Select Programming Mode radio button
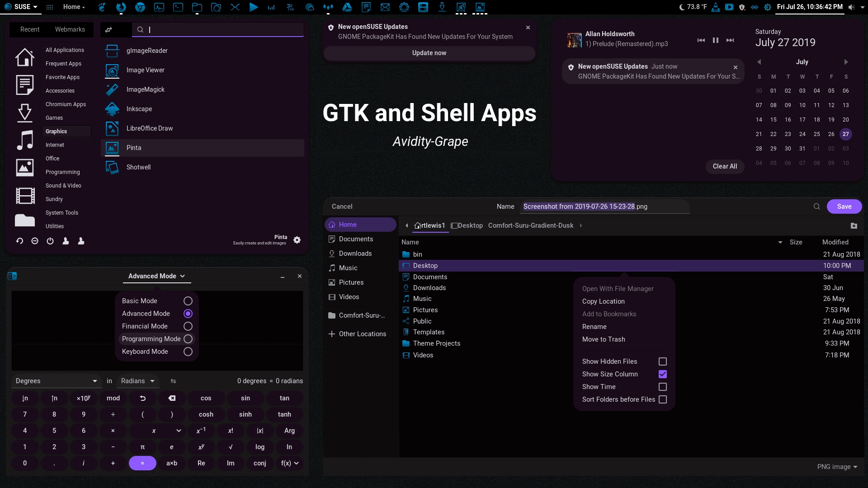This screenshot has height=488, width=868. [188, 339]
